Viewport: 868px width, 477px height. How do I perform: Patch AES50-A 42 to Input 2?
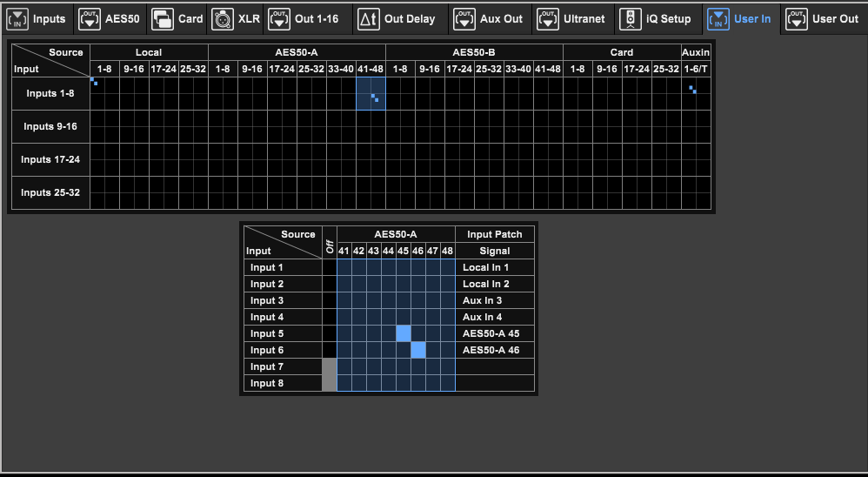[x=358, y=284]
